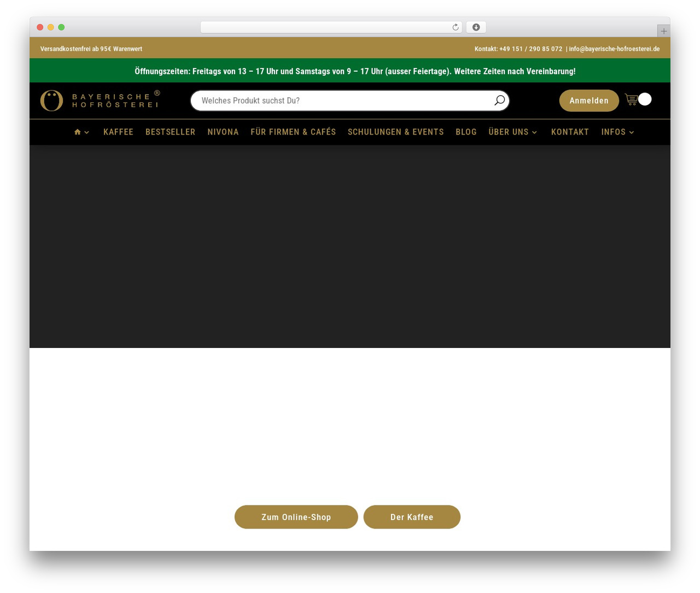Click the dark hero banner area

(350, 247)
